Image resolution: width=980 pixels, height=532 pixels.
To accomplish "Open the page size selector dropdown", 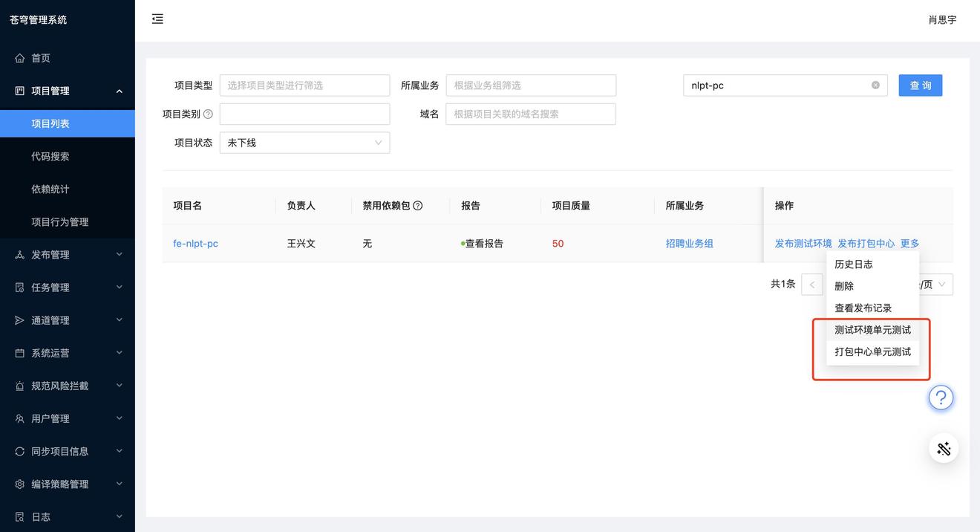I will pos(937,285).
